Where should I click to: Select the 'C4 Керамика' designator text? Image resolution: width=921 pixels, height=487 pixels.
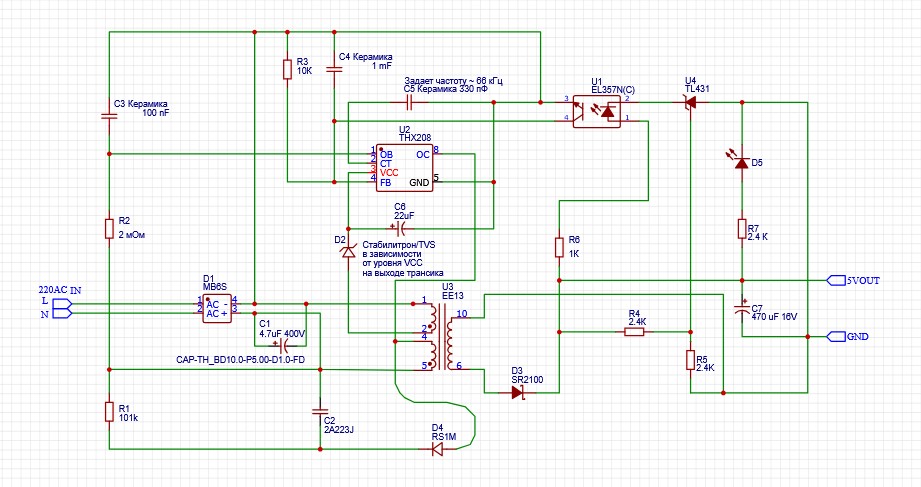(365, 57)
